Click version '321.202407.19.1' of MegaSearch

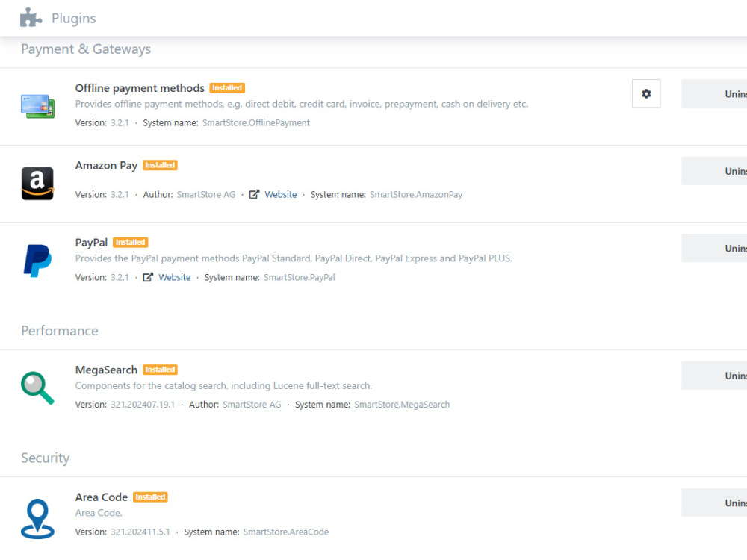click(x=143, y=404)
